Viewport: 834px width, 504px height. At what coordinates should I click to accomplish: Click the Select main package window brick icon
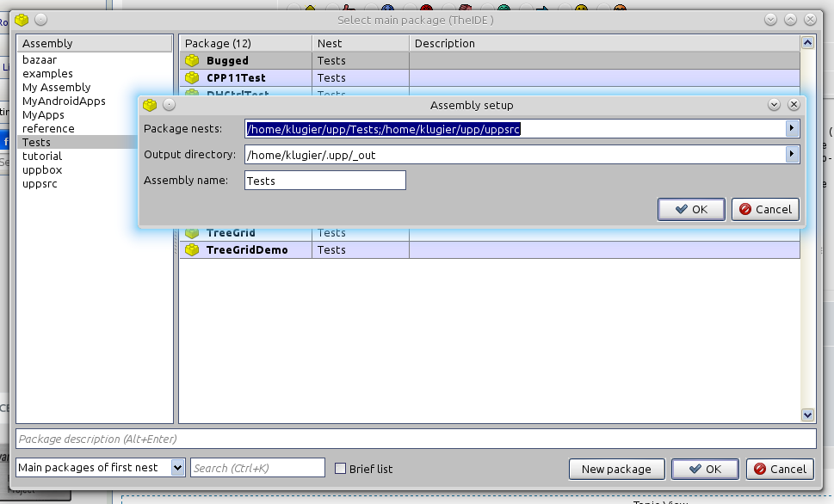pos(22,20)
